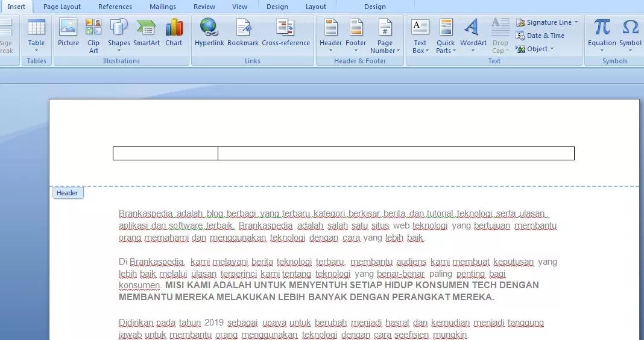The height and width of the screenshot is (340, 644).
Task: Open the Layout table tools tab
Action: (316, 7)
